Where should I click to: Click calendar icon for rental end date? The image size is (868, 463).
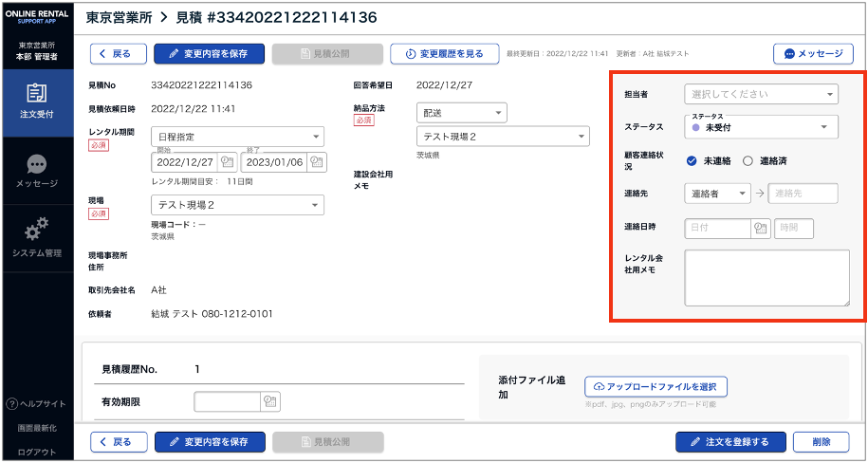[x=317, y=162]
